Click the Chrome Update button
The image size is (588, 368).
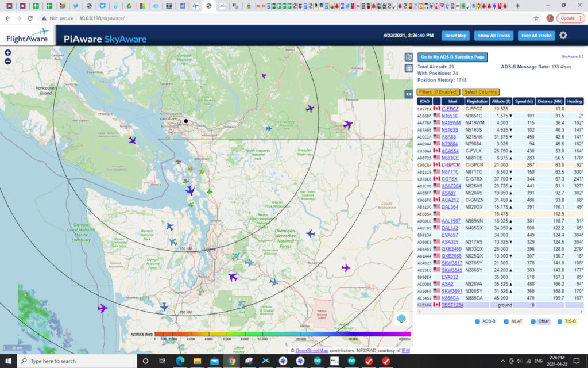[570, 18]
